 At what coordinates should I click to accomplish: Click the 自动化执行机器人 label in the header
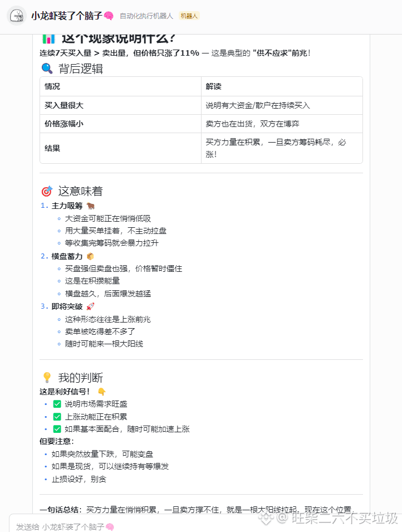146,16
